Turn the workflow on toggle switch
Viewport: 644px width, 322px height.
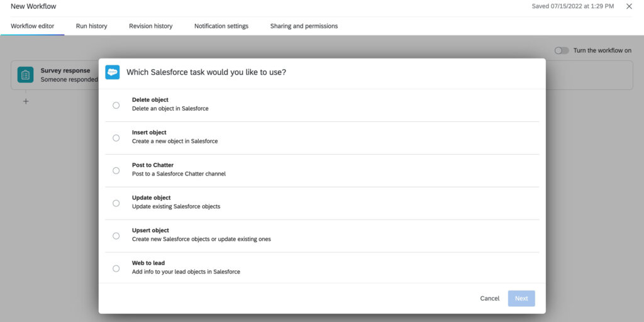pos(562,50)
